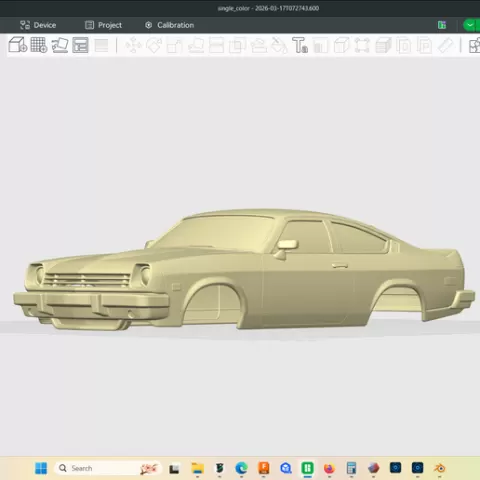Image resolution: width=480 pixels, height=480 pixels.
Task: Launch Blender from the taskbar
Action: click(439, 468)
